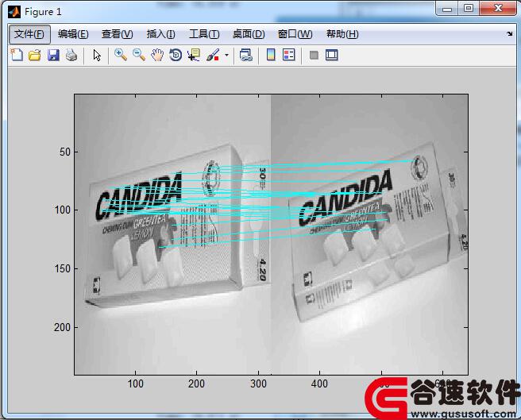Insert a Colorbar via toolbar icon
Viewport: 521px width, 420px height.
(x=271, y=55)
